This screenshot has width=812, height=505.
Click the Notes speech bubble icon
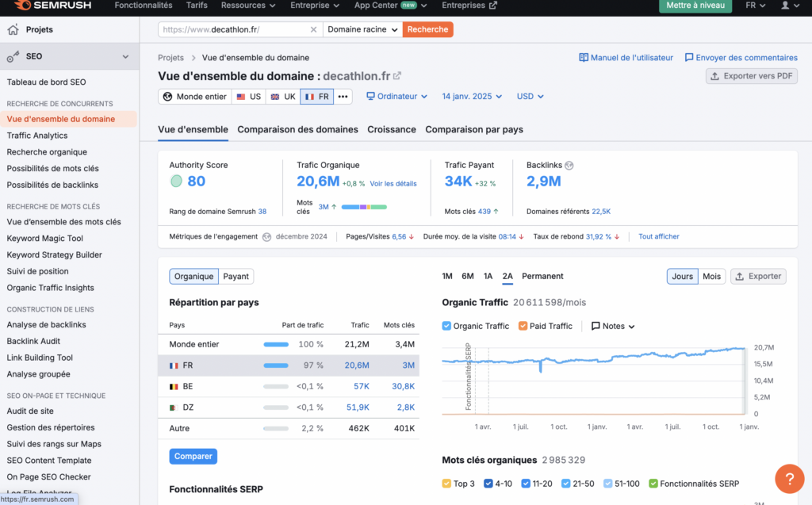pyautogui.click(x=596, y=326)
